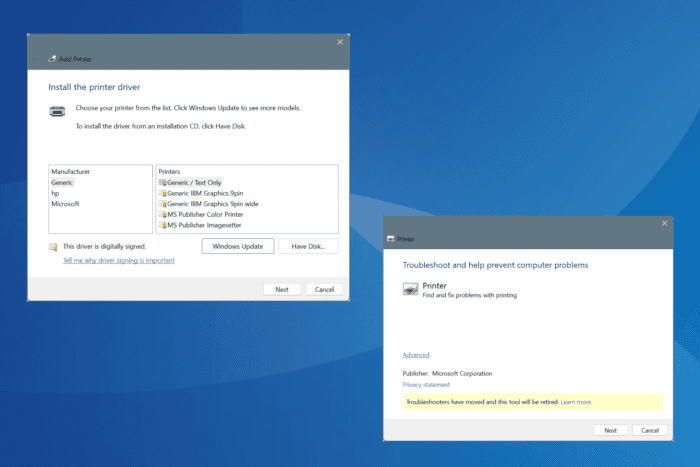Open the Advanced link in the troubleshooter
Image resolution: width=700 pixels, height=467 pixels.
[x=416, y=355]
